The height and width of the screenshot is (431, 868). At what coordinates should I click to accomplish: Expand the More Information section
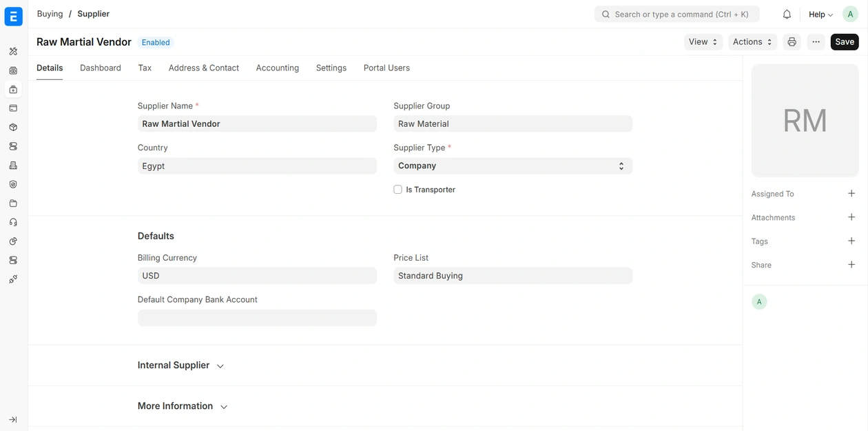[x=183, y=406]
